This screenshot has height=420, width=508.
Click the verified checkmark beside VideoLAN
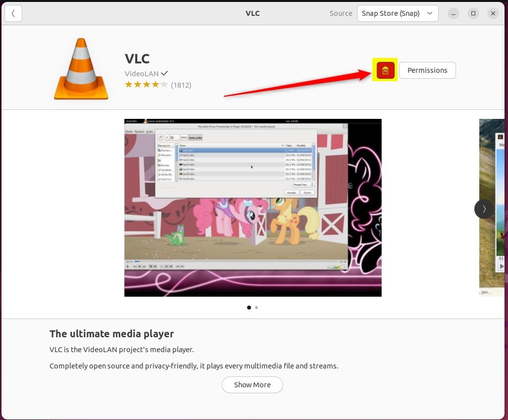click(x=164, y=73)
